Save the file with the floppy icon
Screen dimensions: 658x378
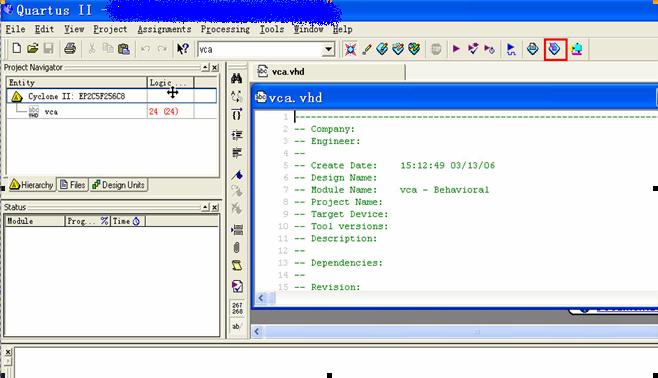point(49,49)
